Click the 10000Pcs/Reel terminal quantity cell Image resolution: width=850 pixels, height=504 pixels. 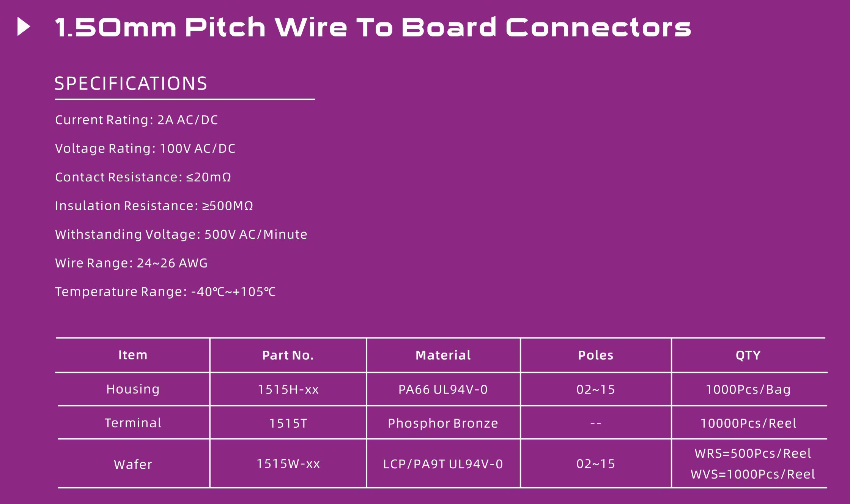click(748, 423)
